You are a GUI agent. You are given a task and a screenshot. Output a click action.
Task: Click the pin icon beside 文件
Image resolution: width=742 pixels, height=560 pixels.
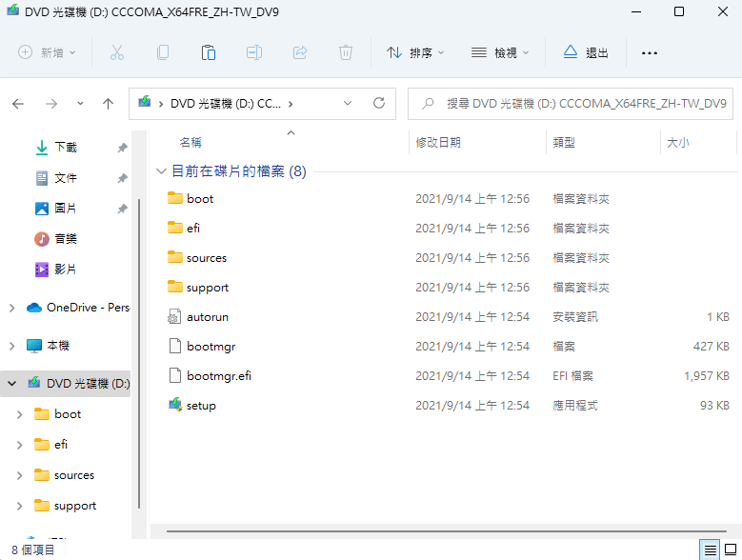[123, 178]
